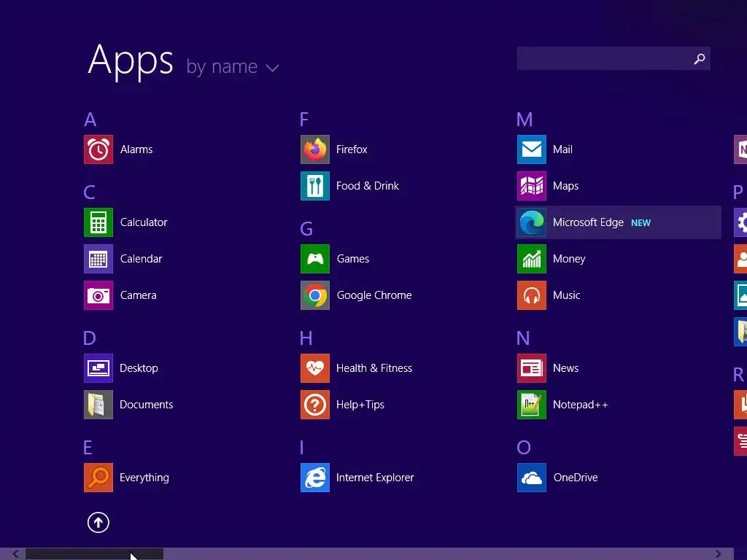The height and width of the screenshot is (560, 747).
Task: Select the letter O group header
Action: click(524, 448)
